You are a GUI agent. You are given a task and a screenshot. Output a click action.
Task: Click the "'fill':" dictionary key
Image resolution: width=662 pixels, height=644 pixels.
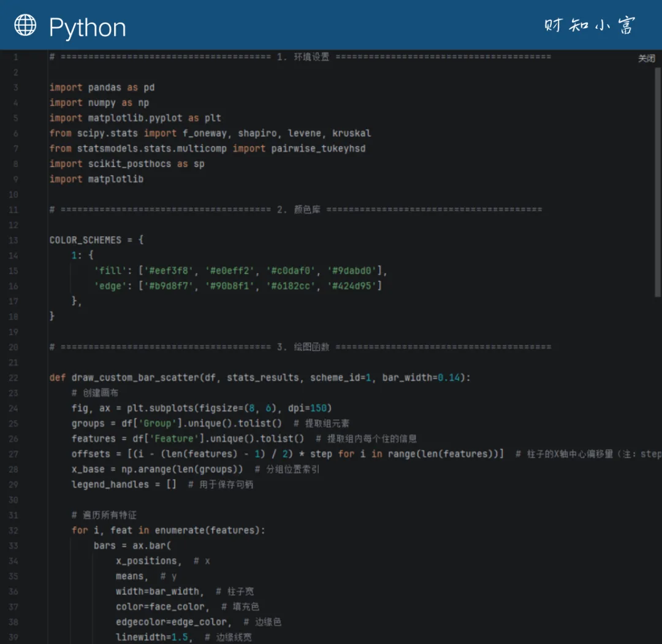[113, 270]
